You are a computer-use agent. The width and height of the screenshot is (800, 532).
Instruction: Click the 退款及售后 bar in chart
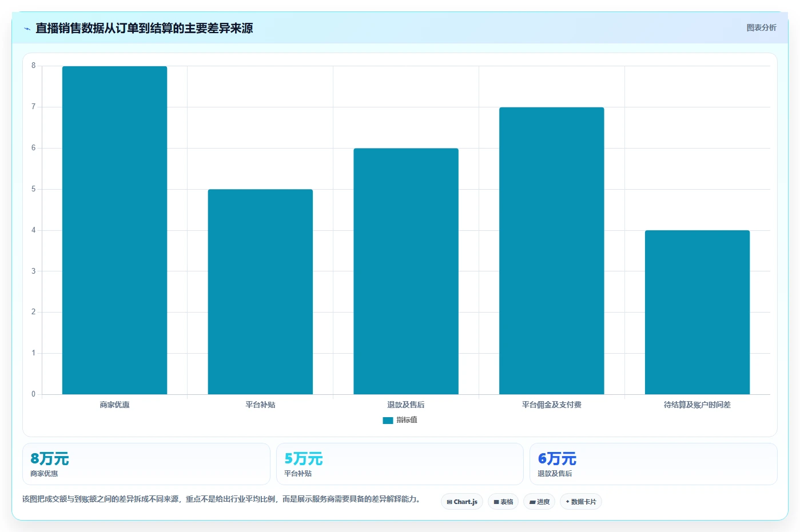tap(406, 271)
